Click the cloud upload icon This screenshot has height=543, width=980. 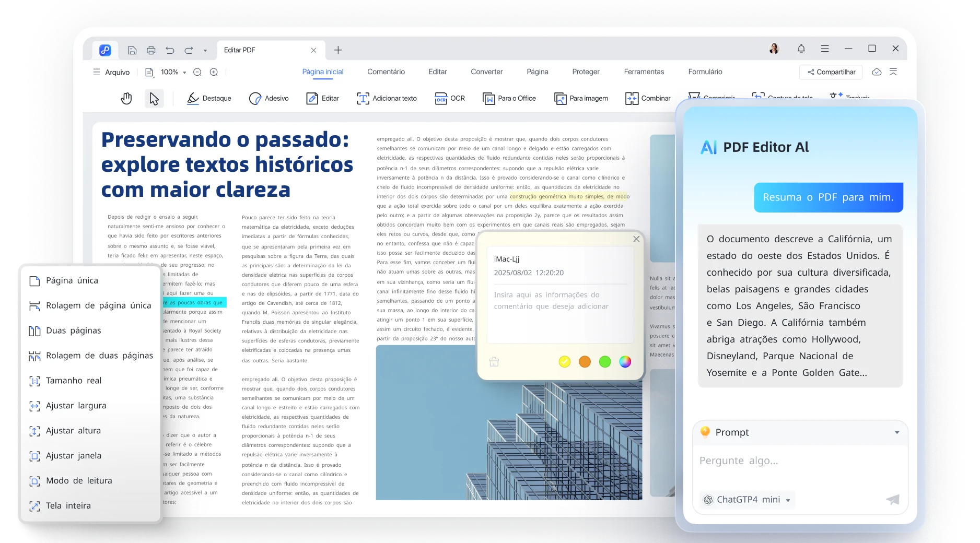pyautogui.click(x=877, y=72)
